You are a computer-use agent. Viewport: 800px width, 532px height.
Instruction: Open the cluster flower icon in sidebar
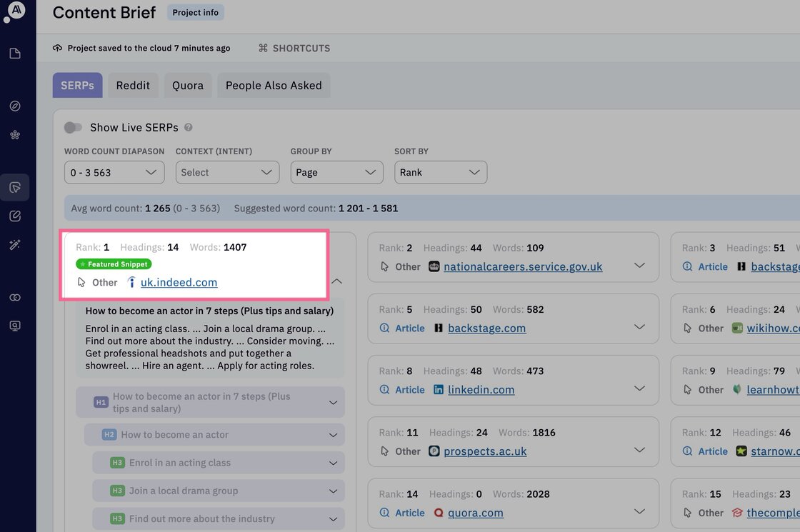coord(15,135)
